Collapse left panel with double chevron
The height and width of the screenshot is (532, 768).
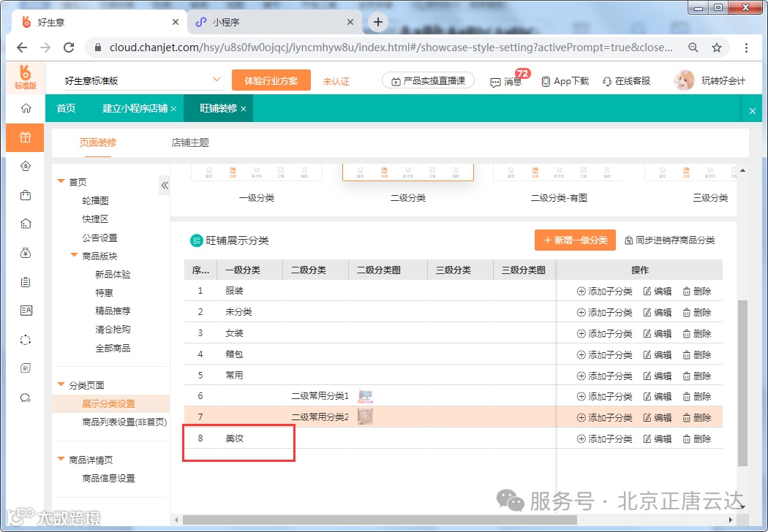pyautogui.click(x=165, y=185)
